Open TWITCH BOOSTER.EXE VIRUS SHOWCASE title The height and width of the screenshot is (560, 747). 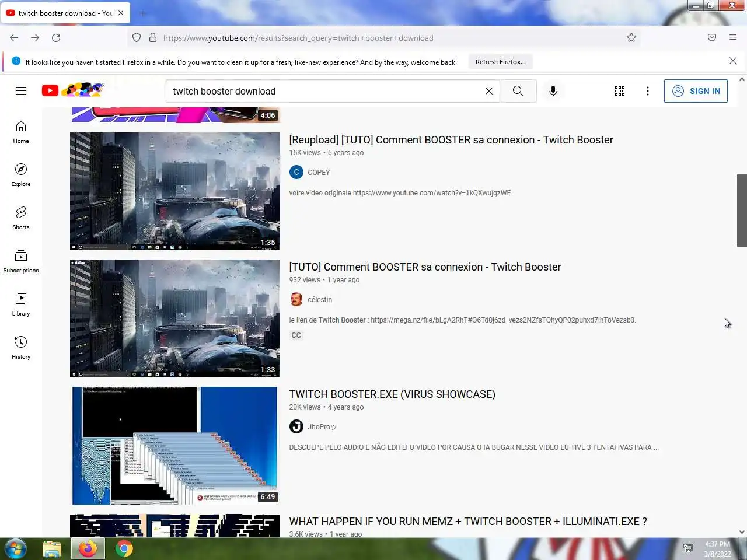pyautogui.click(x=392, y=394)
